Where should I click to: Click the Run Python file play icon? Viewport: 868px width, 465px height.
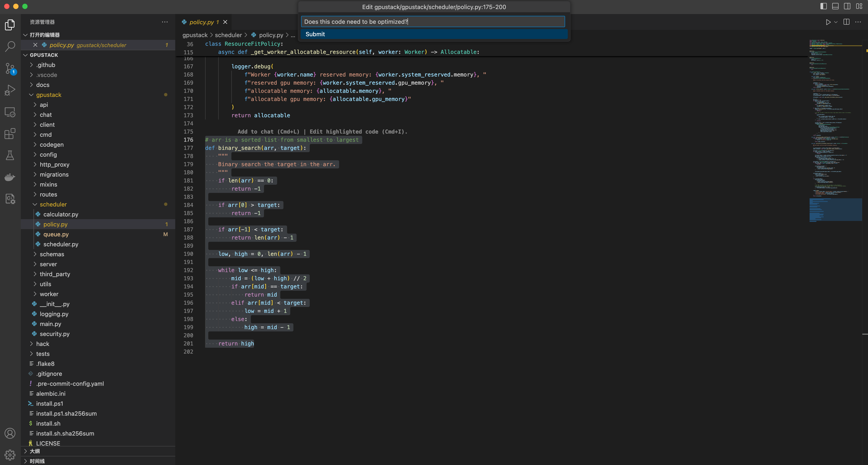[828, 22]
